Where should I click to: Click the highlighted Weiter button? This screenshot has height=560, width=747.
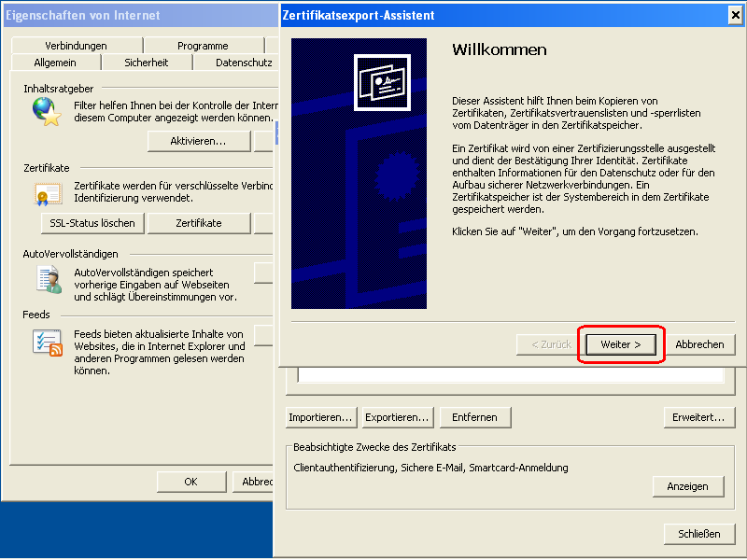[x=620, y=343]
